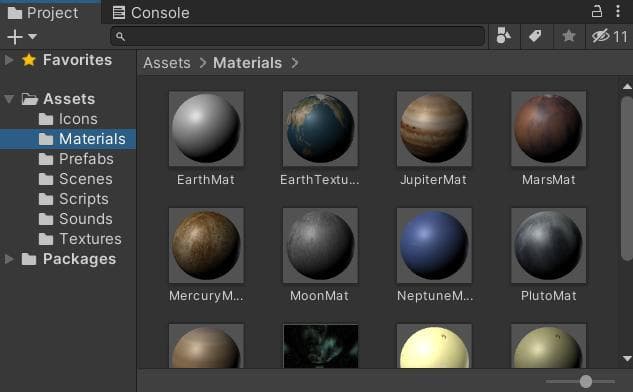The width and height of the screenshot is (633, 392).
Task: Select the JupiterMat material sphere
Action: tap(434, 128)
